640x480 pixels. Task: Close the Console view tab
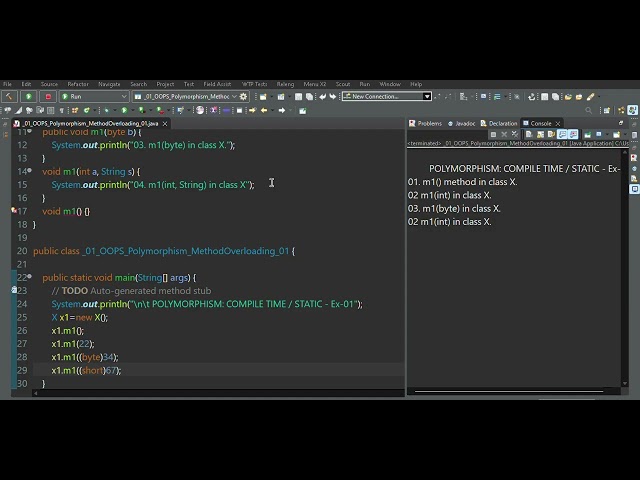click(x=558, y=123)
